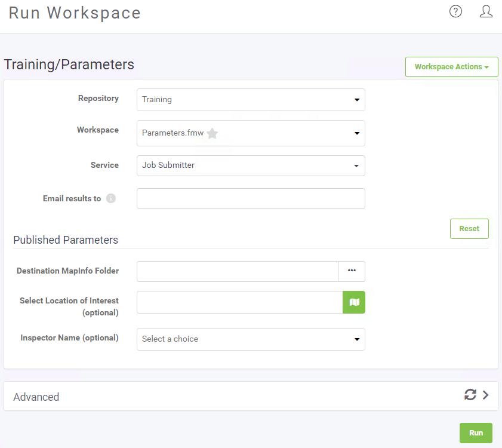Open the Repository dropdown showing Training
Viewport: 502px width, 448px height.
251,100
